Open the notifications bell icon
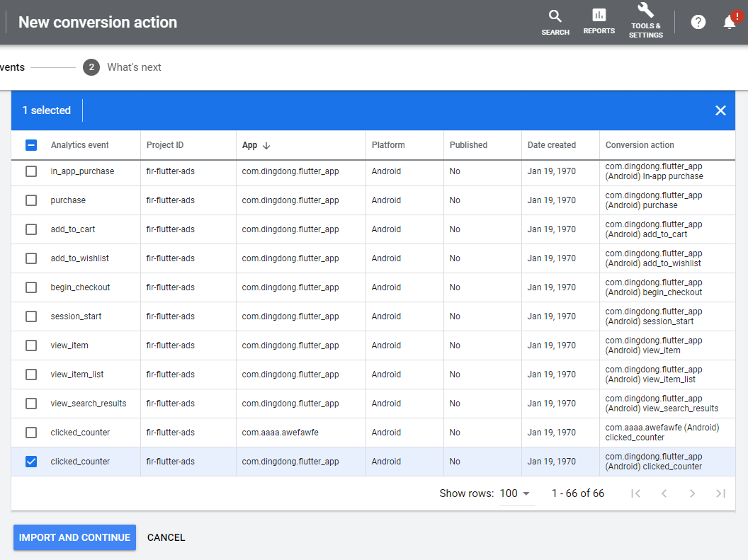Image resolution: width=748 pixels, height=560 pixels. click(x=730, y=22)
